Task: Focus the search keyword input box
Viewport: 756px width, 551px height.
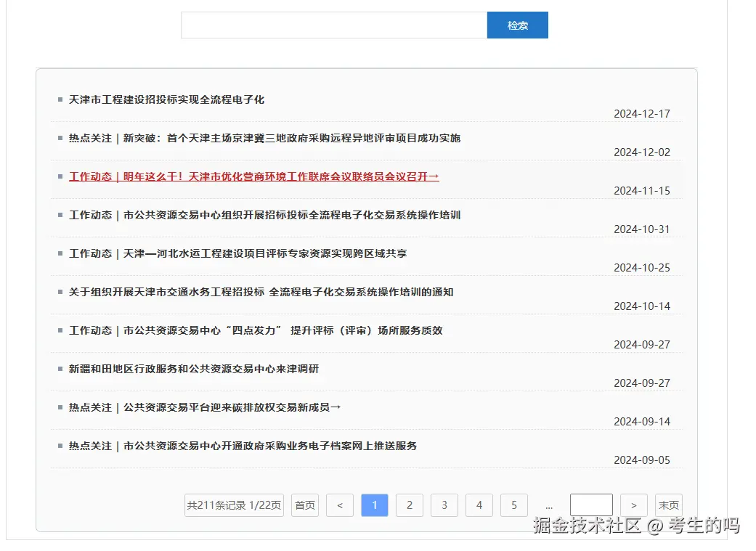Action: point(334,25)
